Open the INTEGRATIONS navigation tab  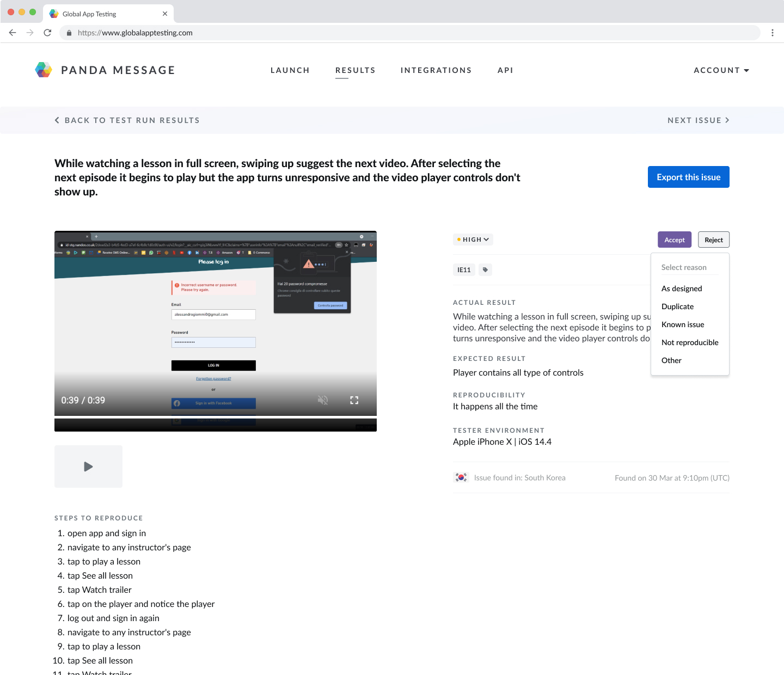pyautogui.click(x=436, y=70)
